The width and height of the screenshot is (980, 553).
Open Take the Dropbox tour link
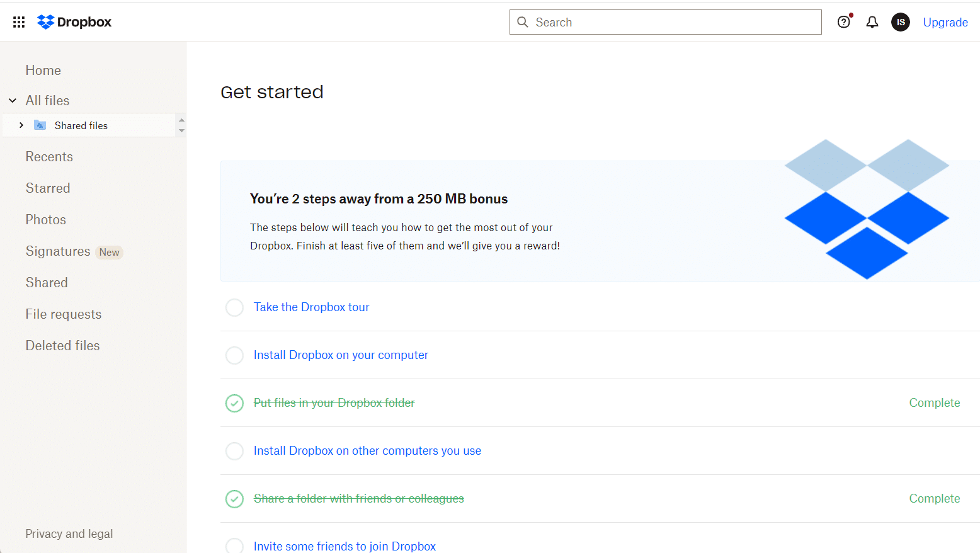click(312, 307)
